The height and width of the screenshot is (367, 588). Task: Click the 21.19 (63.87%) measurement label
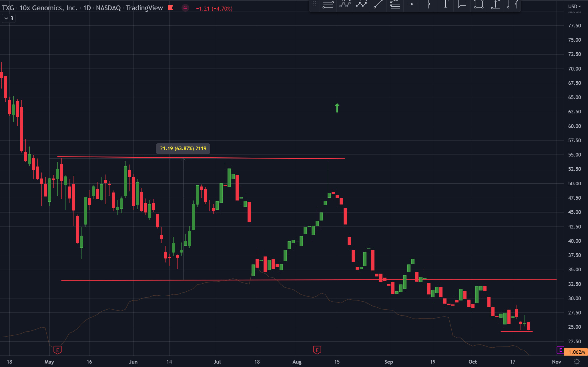point(183,149)
